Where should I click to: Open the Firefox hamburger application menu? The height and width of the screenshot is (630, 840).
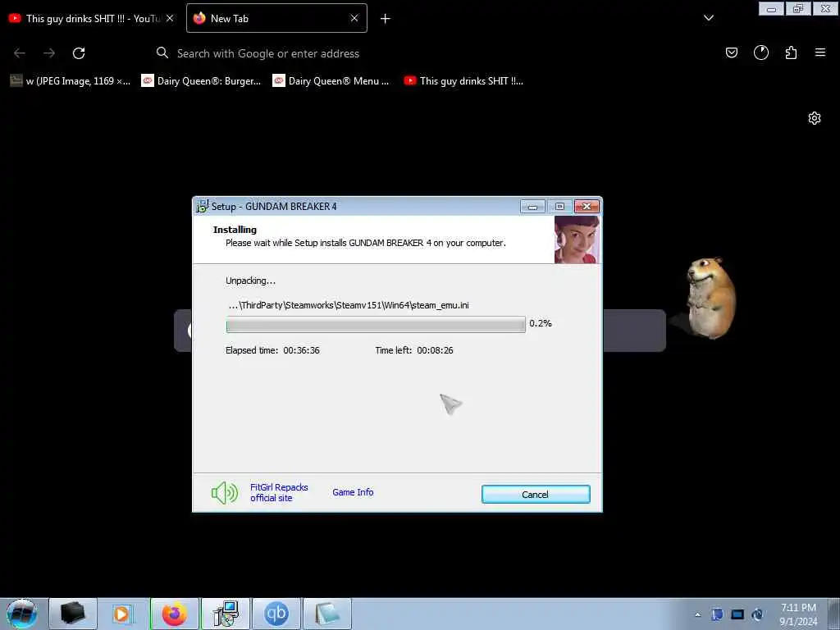(819, 52)
